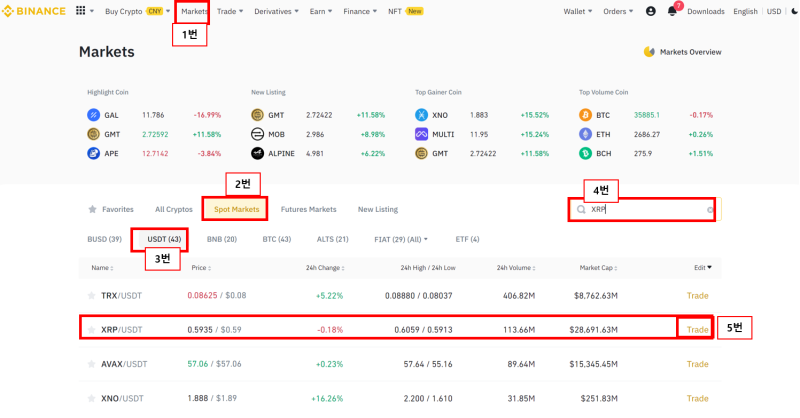Click the ETH coin icon
Image resolution: width=800 pixels, height=418 pixels.
(x=585, y=134)
